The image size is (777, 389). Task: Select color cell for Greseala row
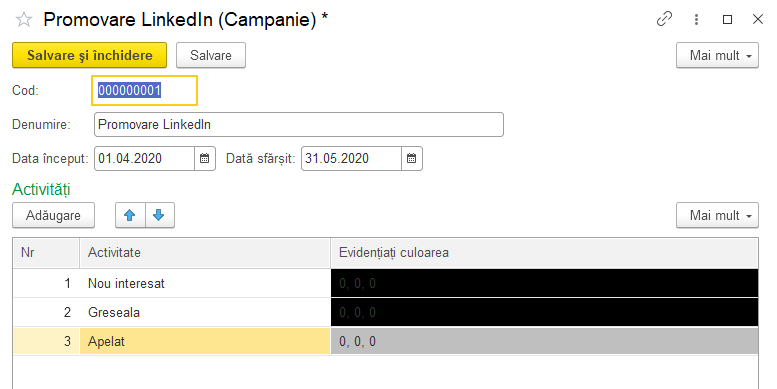[x=544, y=312]
